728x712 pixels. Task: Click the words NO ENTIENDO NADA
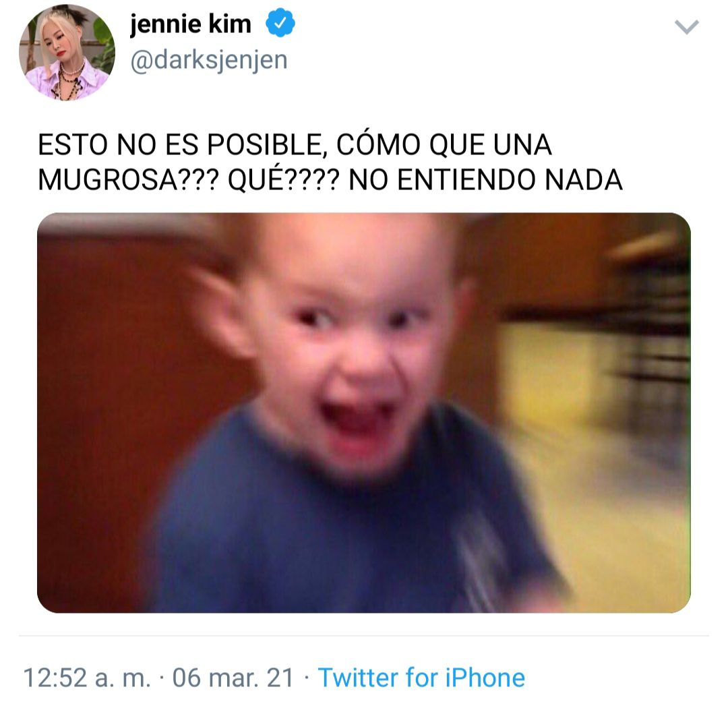click(x=485, y=180)
